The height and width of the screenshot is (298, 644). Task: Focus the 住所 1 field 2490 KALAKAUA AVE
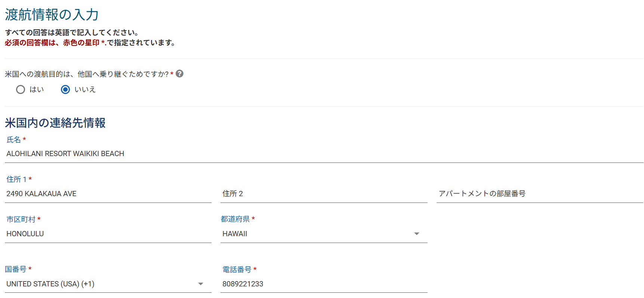coord(108,194)
